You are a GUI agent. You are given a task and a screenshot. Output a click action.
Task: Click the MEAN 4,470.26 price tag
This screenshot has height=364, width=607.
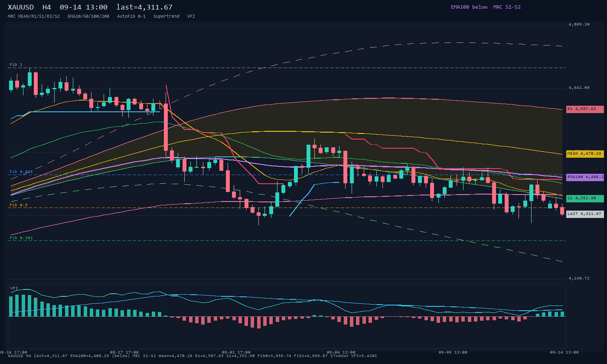coord(585,154)
